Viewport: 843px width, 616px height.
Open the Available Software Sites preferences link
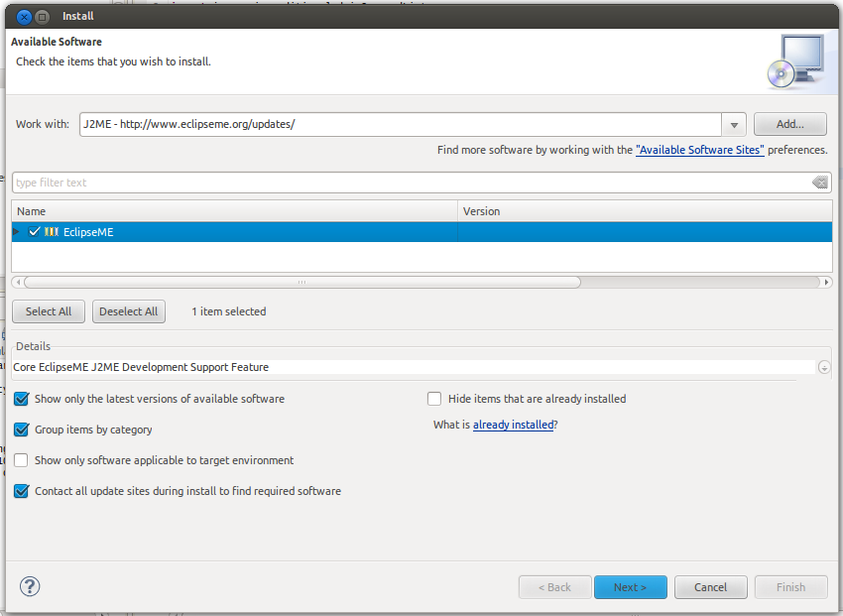(699, 150)
